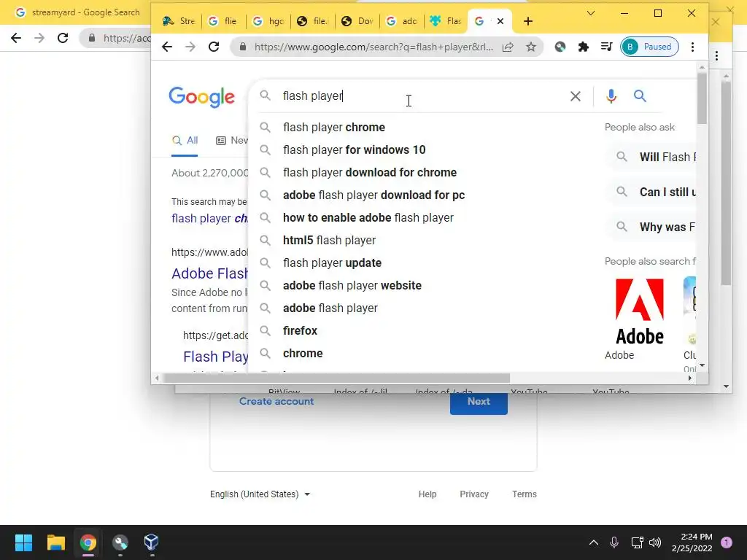747x560 pixels.
Task: Open the volume tray icon
Action: tap(655, 542)
